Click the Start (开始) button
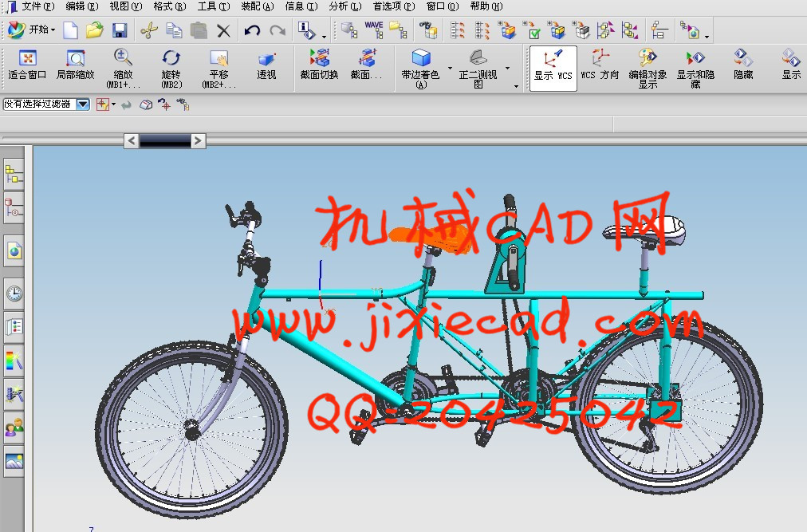This screenshot has height=532, width=807. pyautogui.click(x=31, y=31)
